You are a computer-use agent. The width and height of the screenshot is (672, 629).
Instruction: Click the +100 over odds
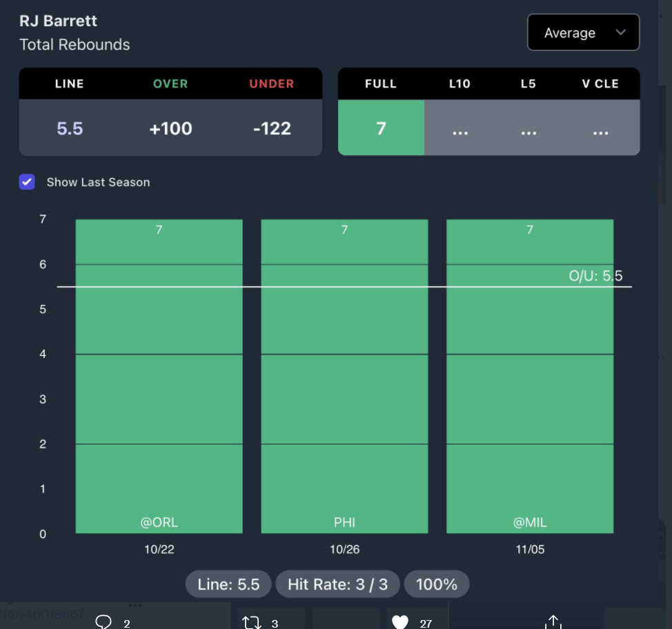coord(170,128)
